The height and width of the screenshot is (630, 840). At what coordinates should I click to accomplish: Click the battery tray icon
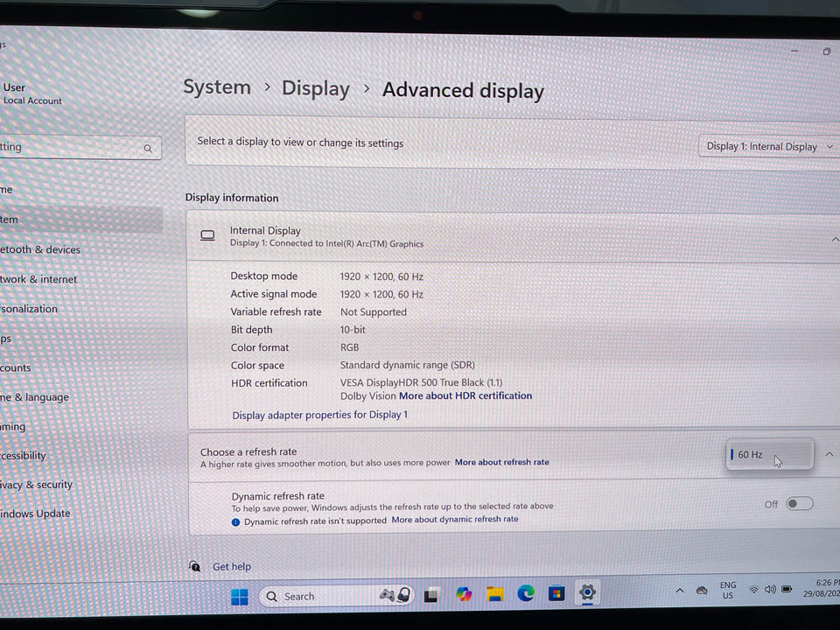point(787,589)
